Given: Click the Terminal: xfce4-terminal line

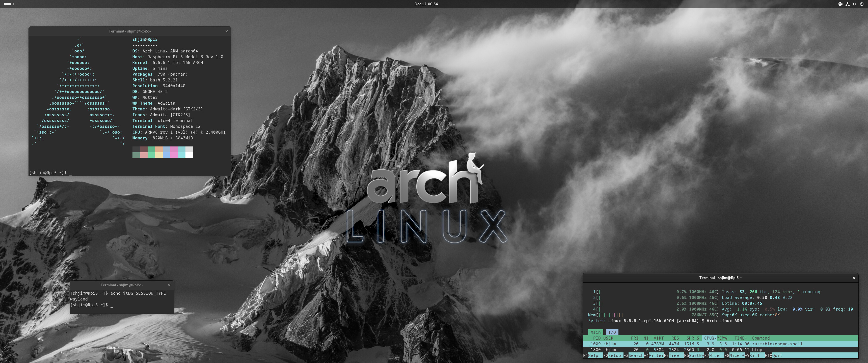Looking at the screenshot, I should click(162, 120).
